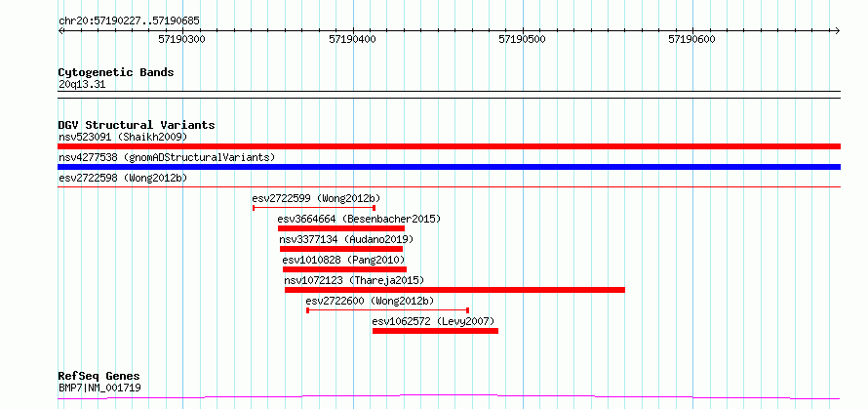The image size is (868, 409).
Task: Click the Cytogenetic Bands track title
Action: point(116,72)
